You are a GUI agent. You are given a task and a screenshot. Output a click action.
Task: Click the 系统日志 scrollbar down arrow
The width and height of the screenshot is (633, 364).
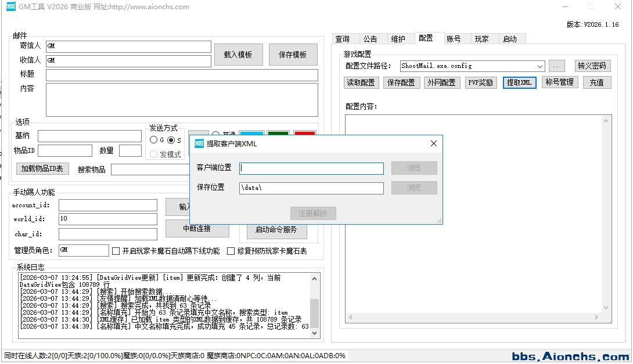(x=315, y=333)
